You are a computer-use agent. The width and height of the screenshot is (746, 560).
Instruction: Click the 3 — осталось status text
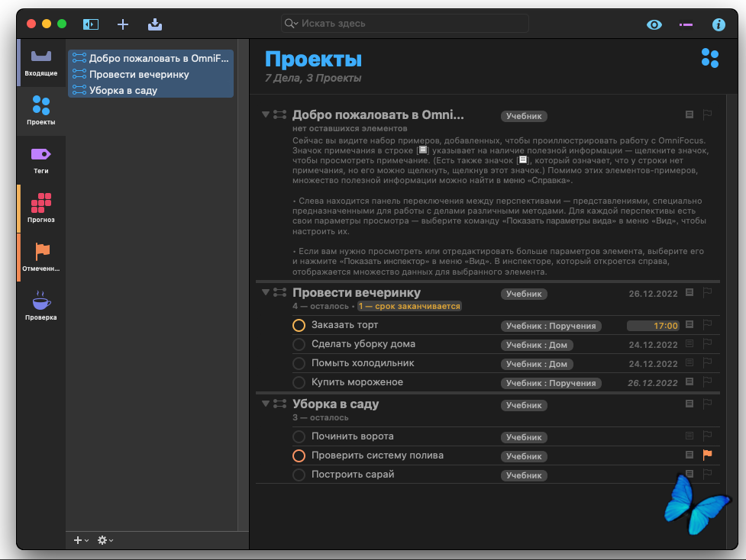point(320,417)
